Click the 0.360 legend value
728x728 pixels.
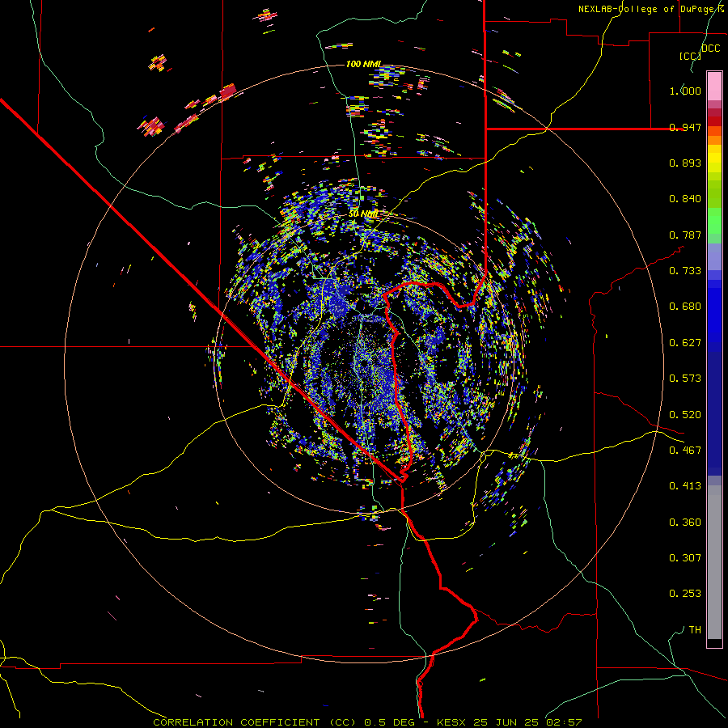pyautogui.click(x=685, y=523)
